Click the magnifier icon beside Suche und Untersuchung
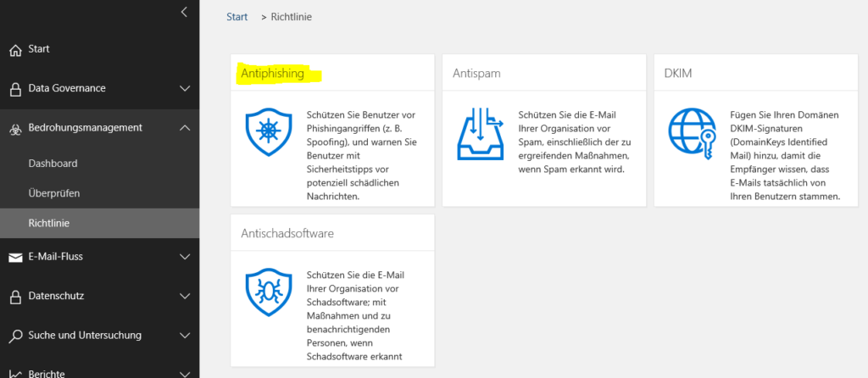Screen dimensions: 868x378 click(x=16, y=336)
